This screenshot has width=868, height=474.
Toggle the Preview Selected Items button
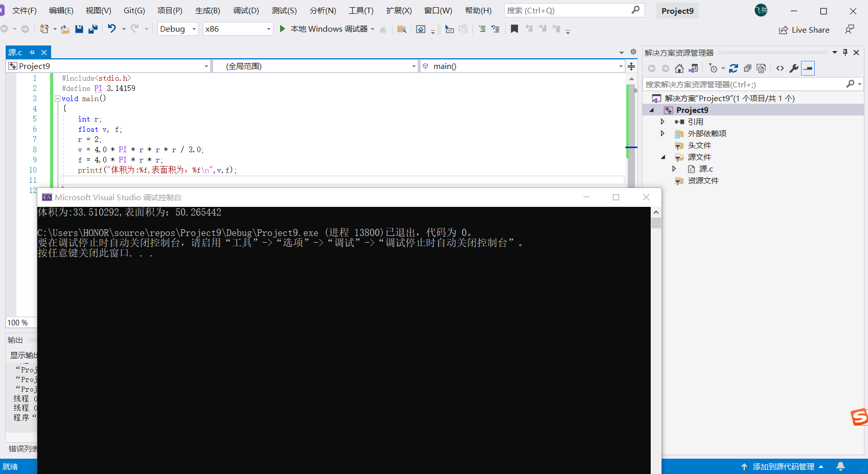click(808, 68)
